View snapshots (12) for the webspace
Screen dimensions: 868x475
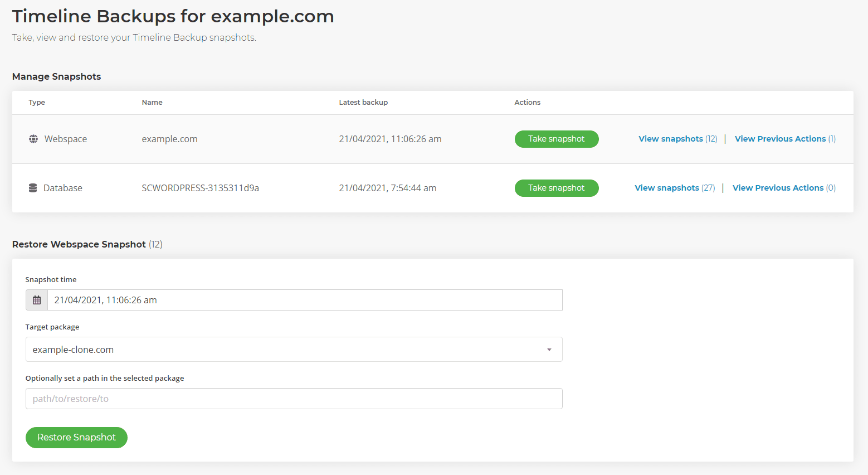(x=678, y=139)
